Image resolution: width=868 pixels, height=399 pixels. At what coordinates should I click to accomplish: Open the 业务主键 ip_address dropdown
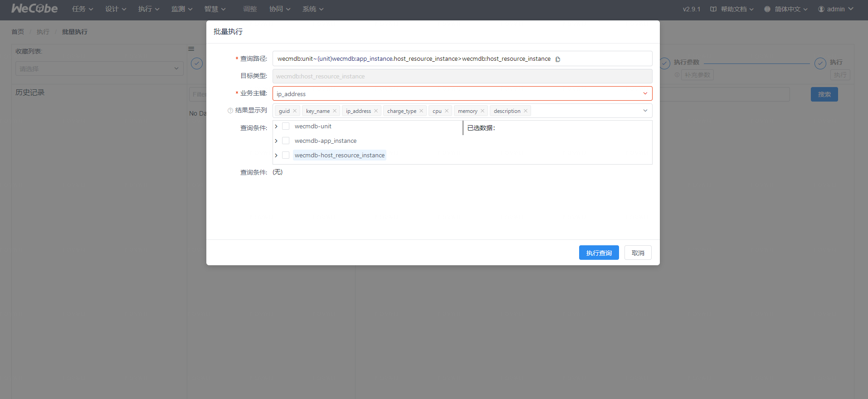point(462,93)
